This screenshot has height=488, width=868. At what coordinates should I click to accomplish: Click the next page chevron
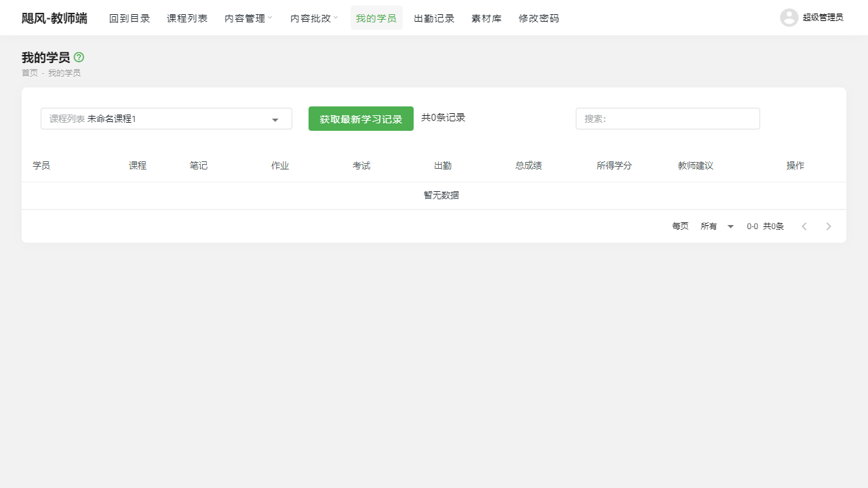(x=829, y=226)
